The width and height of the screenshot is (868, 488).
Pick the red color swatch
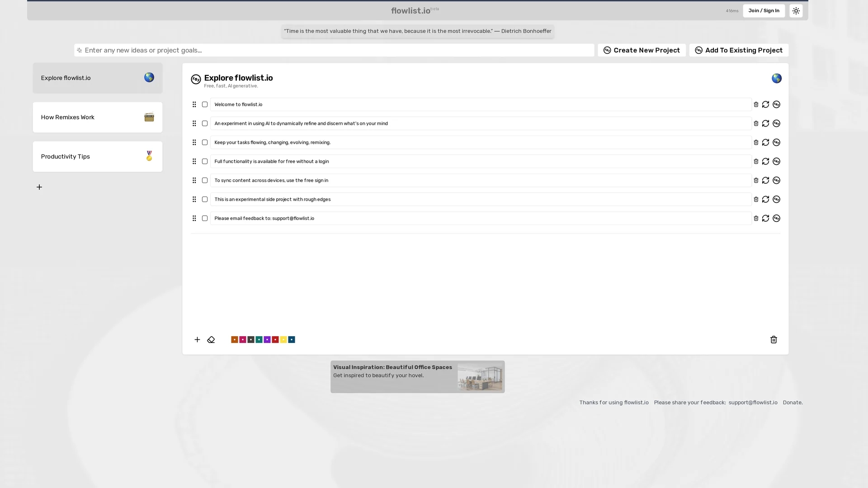(x=275, y=339)
